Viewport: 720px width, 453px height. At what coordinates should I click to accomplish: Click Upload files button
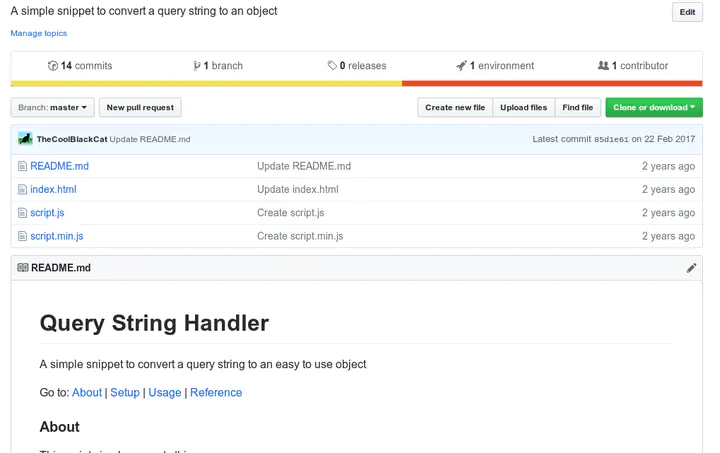(523, 107)
